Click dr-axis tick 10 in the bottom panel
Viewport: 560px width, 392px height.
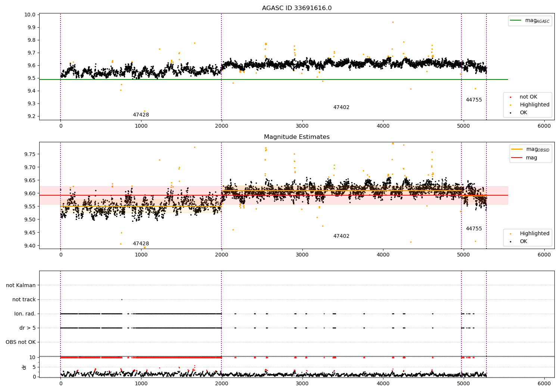[x=32, y=358]
